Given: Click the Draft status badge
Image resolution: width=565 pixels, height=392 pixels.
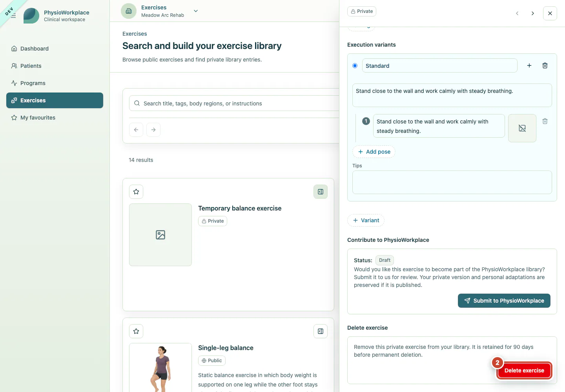Looking at the screenshot, I should [385, 260].
